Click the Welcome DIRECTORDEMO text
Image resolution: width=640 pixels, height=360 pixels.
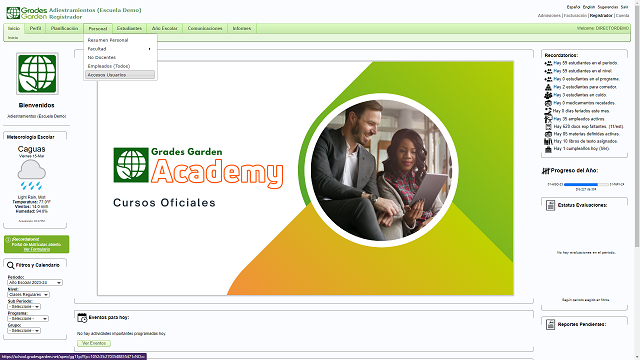point(602,28)
